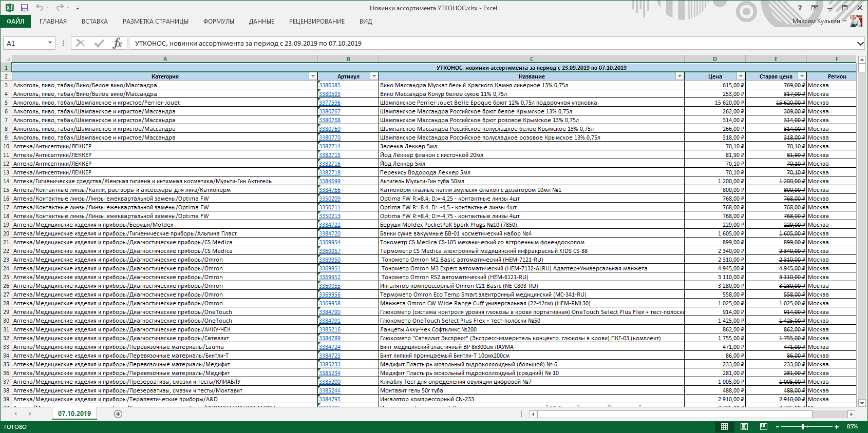This screenshot has width=868, height=433.
Task: Click the Redo arrow icon
Action: [x=60, y=8]
